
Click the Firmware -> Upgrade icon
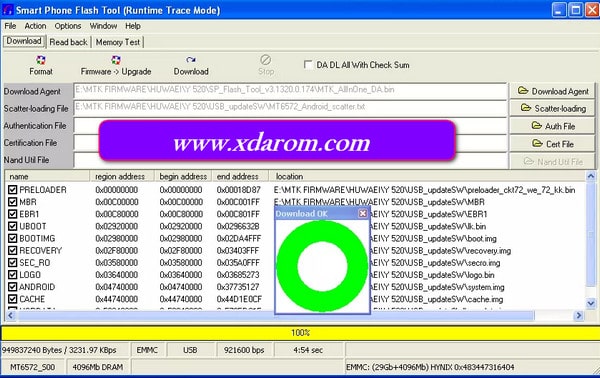click(116, 60)
